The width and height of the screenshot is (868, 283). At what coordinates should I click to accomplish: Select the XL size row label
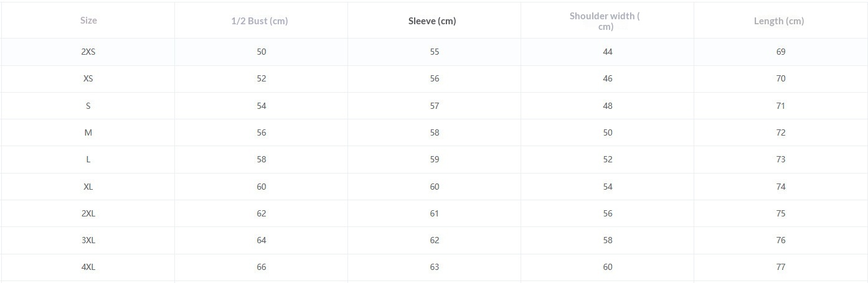point(88,187)
